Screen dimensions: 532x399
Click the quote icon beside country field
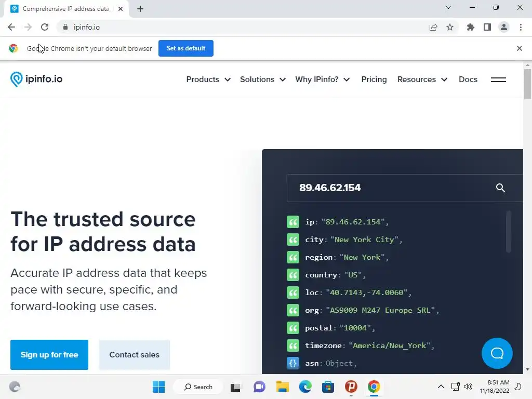pos(293,275)
